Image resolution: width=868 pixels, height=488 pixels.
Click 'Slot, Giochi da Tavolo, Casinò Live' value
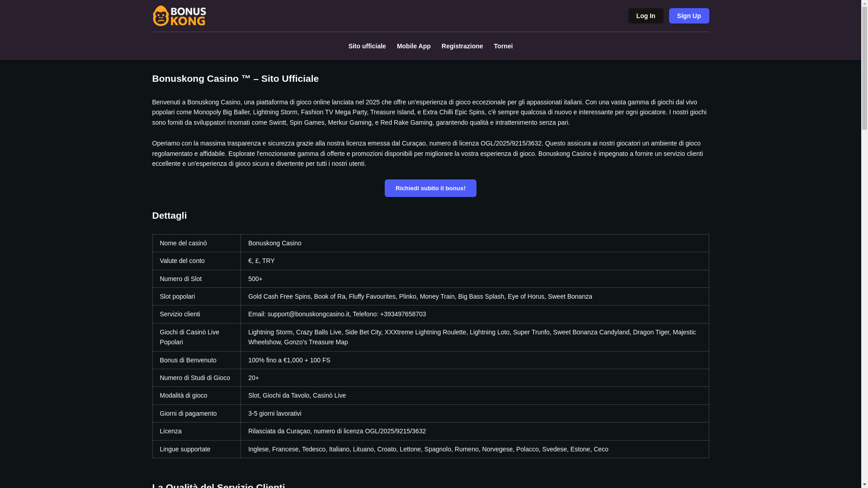(x=475, y=395)
